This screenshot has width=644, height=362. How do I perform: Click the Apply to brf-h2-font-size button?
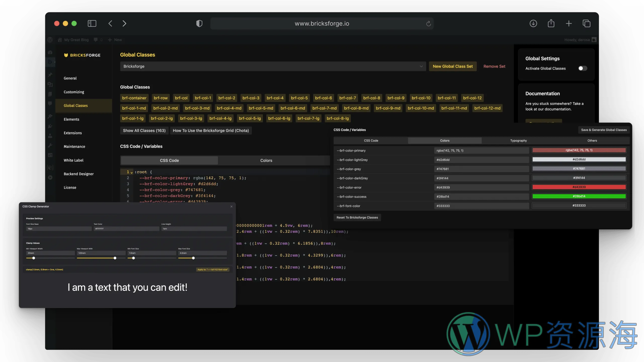213,269
